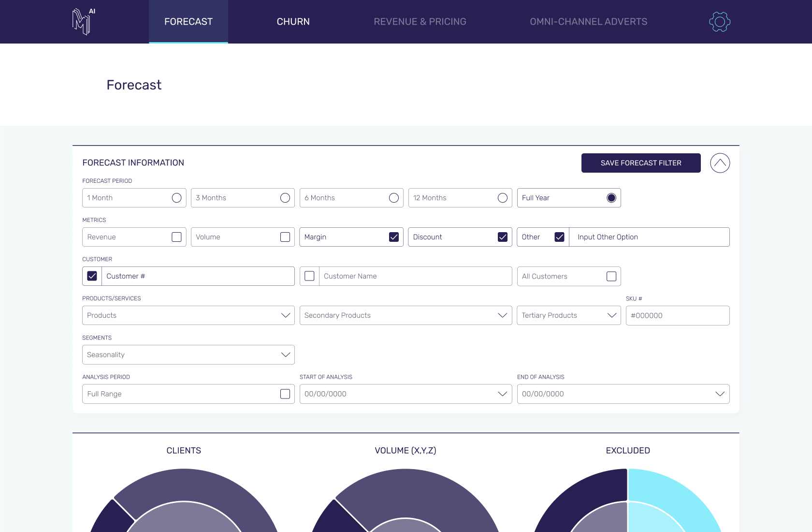Open the Tertiary Products dropdown
The height and width of the screenshot is (532, 812).
[x=569, y=315]
